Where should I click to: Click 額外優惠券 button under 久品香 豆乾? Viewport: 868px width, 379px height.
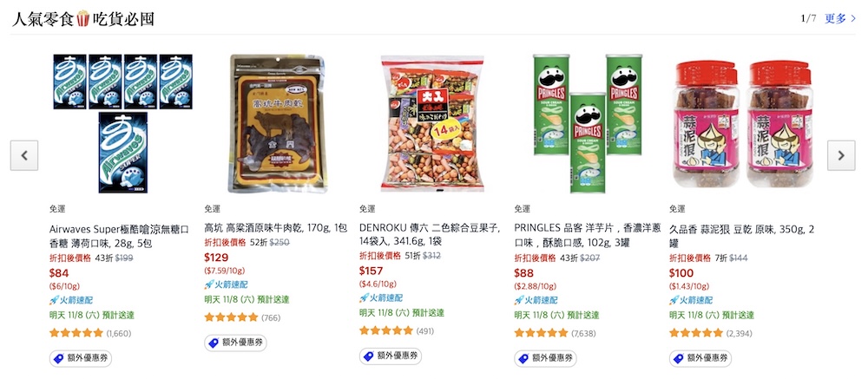click(x=700, y=358)
